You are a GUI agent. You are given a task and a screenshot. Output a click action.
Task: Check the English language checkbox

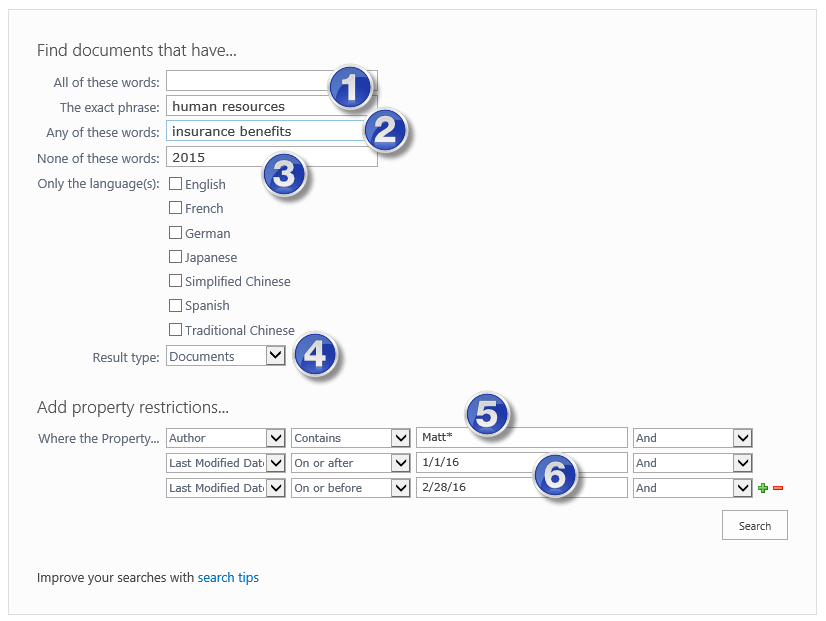[175, 183]
